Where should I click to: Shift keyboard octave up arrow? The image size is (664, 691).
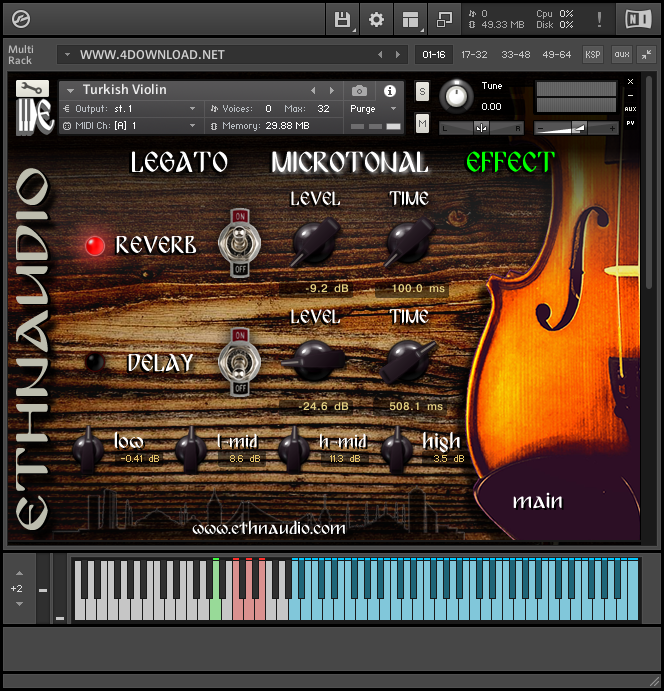(19, 573)
